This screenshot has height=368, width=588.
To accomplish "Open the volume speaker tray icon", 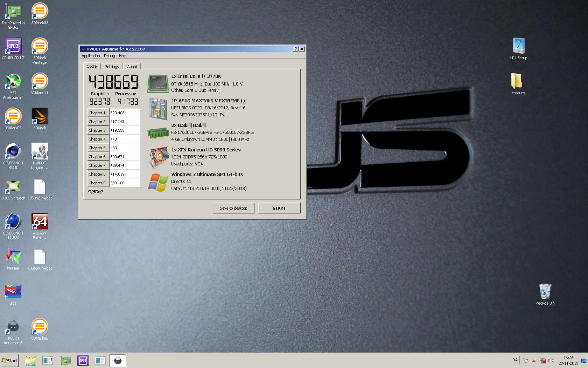I will point(551,361).
